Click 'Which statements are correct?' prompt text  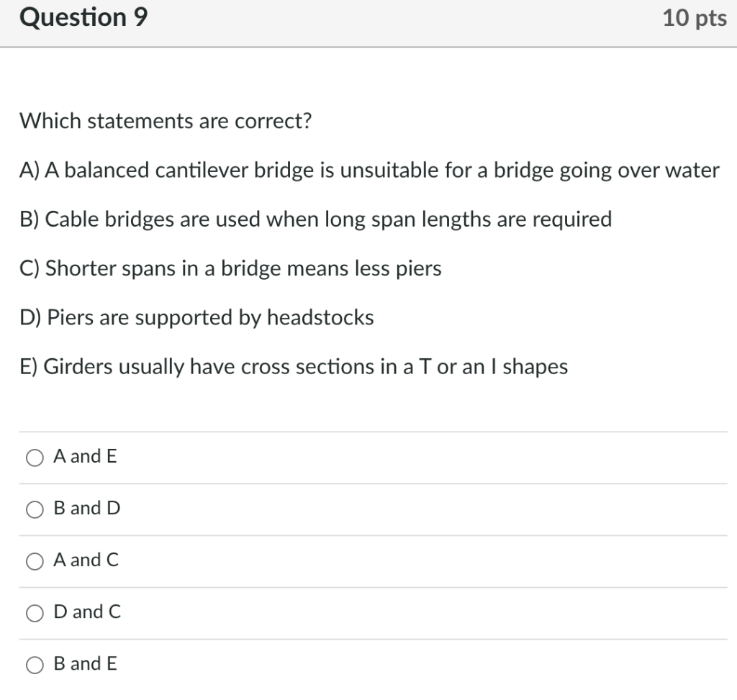[x=166, y=121]
